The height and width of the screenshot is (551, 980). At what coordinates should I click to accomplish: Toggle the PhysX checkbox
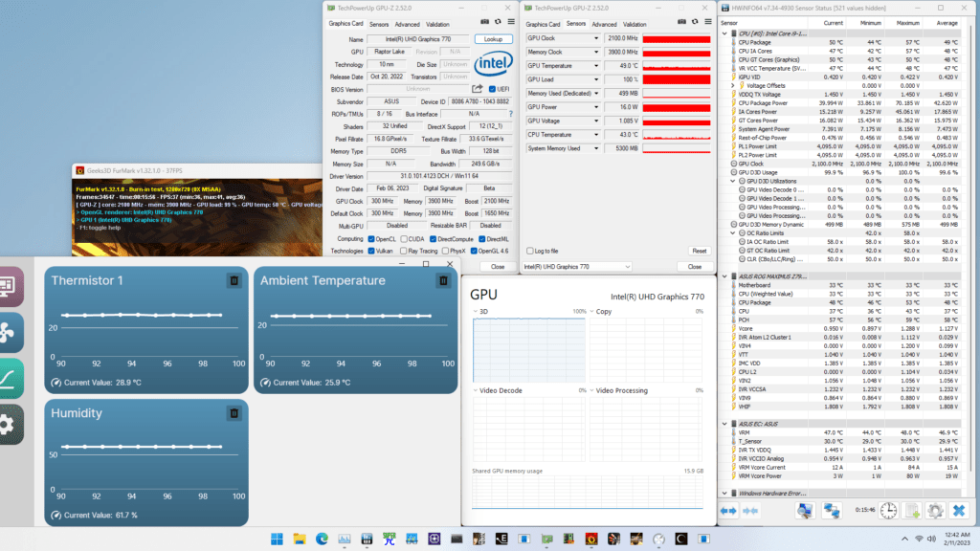click(445, 252)
